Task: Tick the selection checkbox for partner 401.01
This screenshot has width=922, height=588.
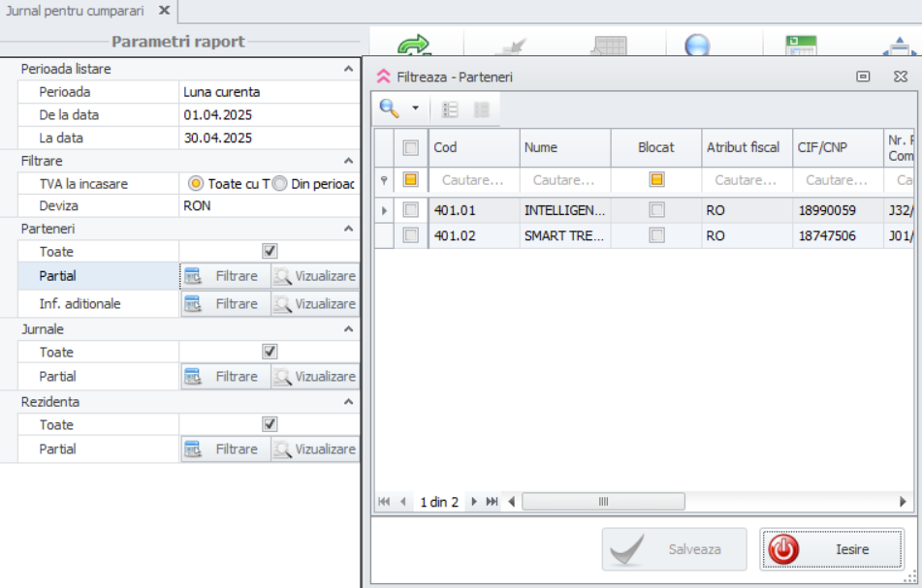Action: click(411, 210)
